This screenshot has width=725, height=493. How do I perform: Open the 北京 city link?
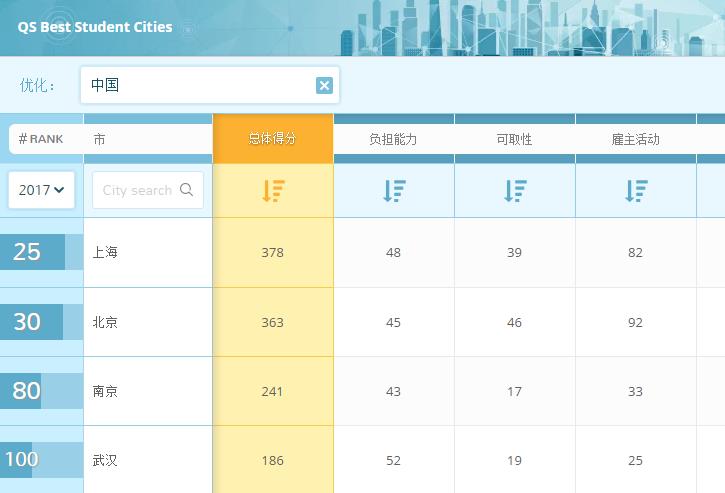click(105, 323)
